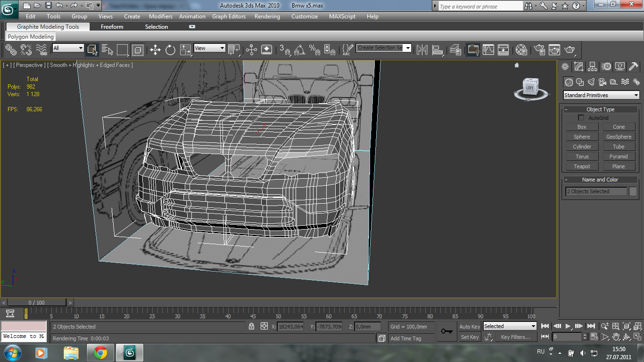Click the Mirror tool icon

(x=422, y=49)
